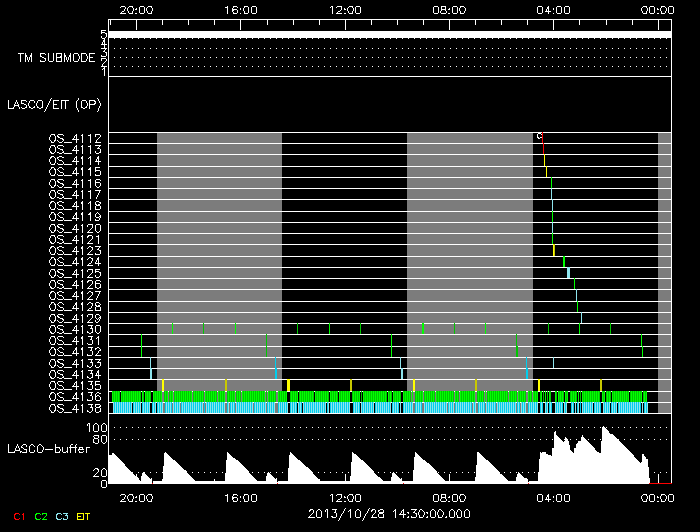
Task: Click the green C2 legend entry
Action: point(41,517)
